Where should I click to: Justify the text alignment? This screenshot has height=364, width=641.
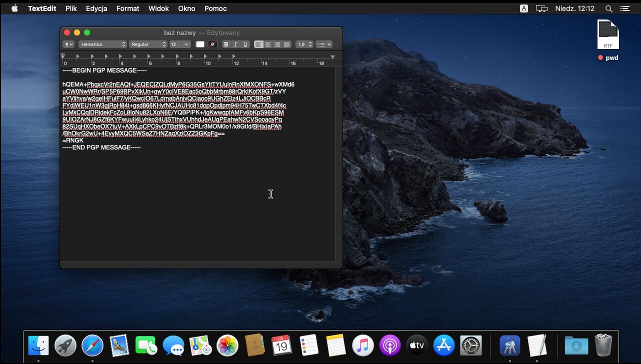287,44
